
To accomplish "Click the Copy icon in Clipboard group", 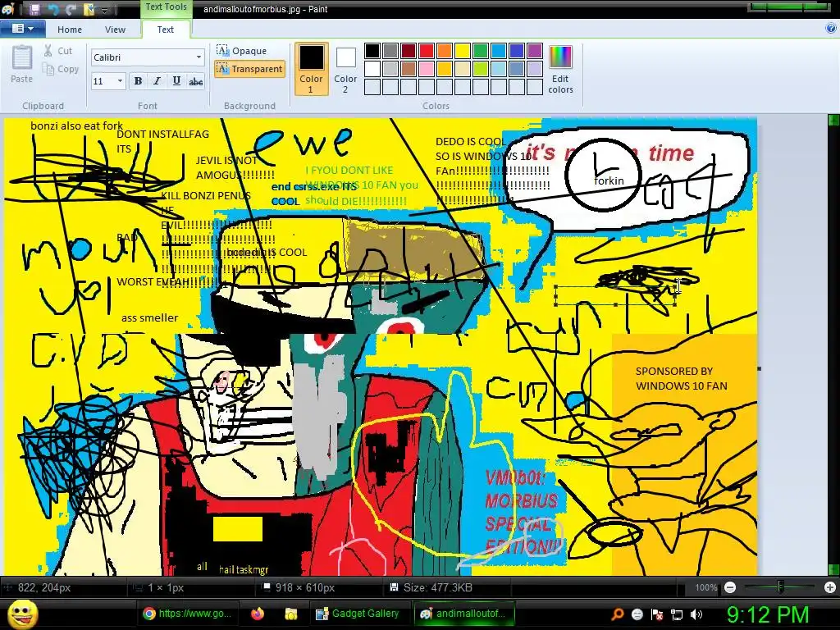I will tap(48, 69).
